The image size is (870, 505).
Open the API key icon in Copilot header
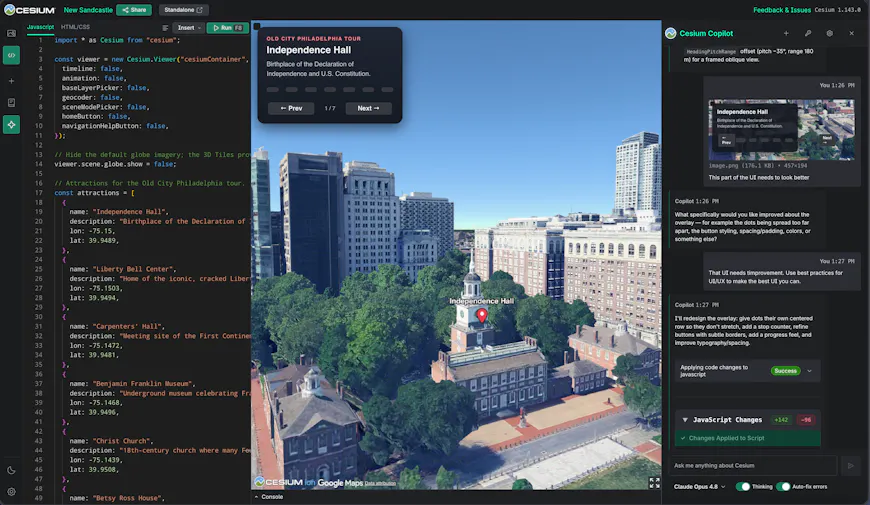(x=808, y=33)
